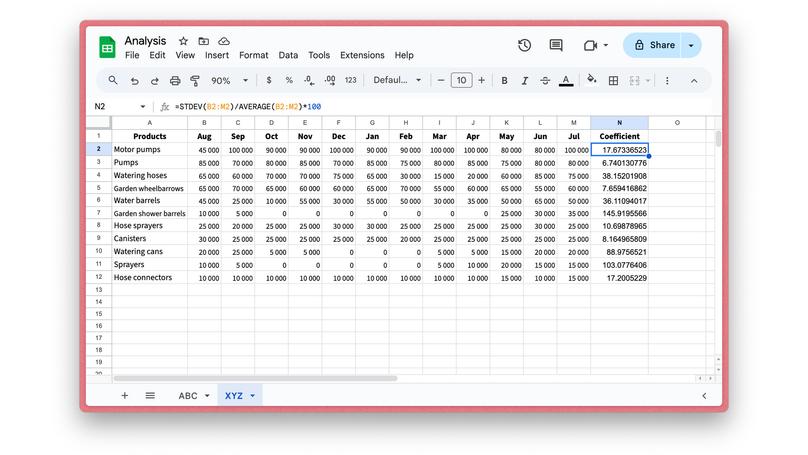Screen dimensions: 808x455
Task: Decrease decimal places
Action: [309, 80]
